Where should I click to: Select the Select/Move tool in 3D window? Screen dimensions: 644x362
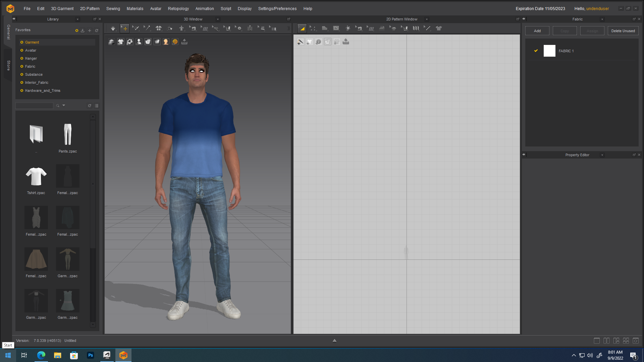pyautogui.click(x=124, y=28)
